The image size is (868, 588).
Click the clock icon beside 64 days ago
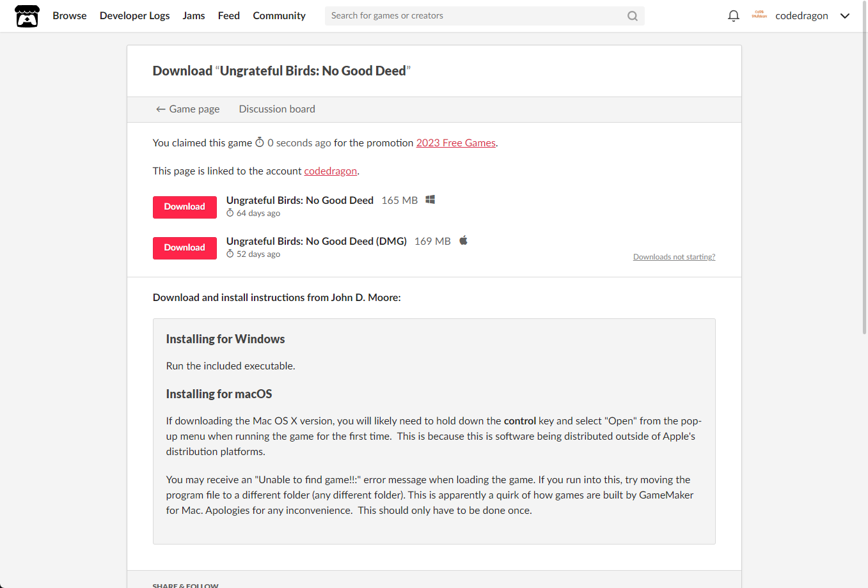coord(230,213)
